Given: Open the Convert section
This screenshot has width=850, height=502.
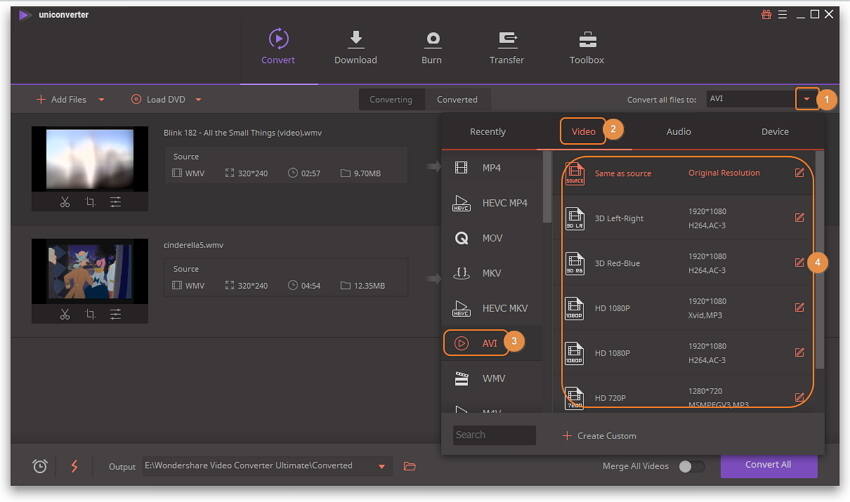Looking at the screenshot, I should coord(278,47).
